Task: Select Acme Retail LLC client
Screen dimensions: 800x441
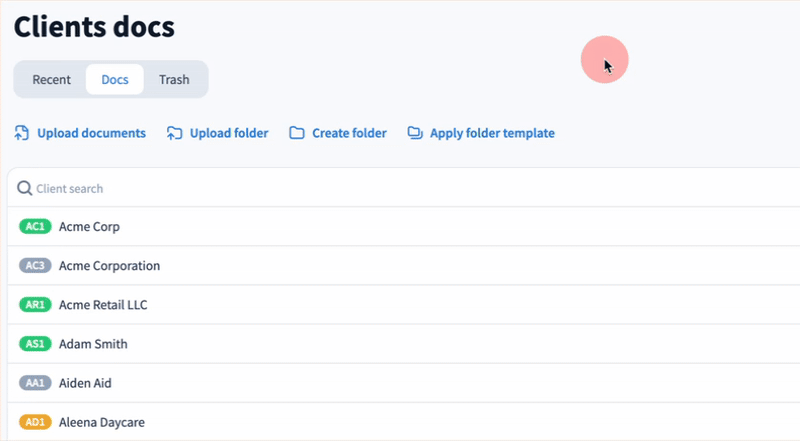Action: click(102, 305)
